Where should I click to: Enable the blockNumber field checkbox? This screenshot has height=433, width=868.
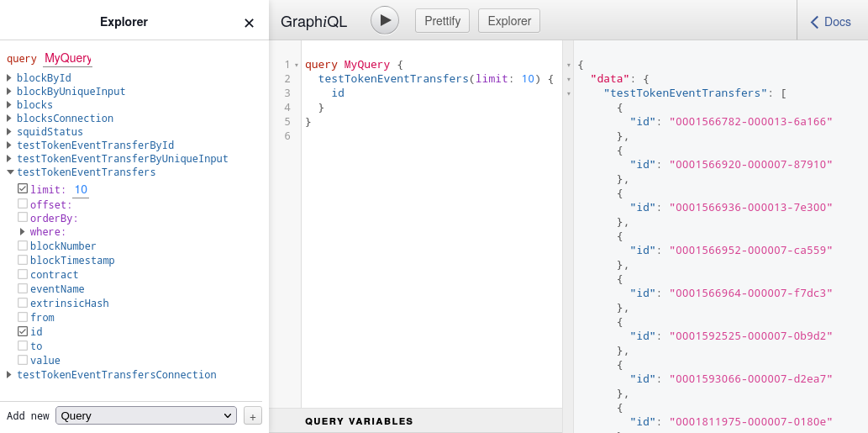pyautogui.click(x=23, y=246)
